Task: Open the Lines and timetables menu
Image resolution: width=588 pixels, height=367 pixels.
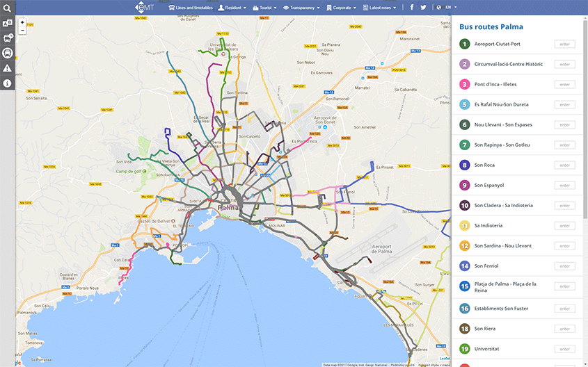Action: 191,8
